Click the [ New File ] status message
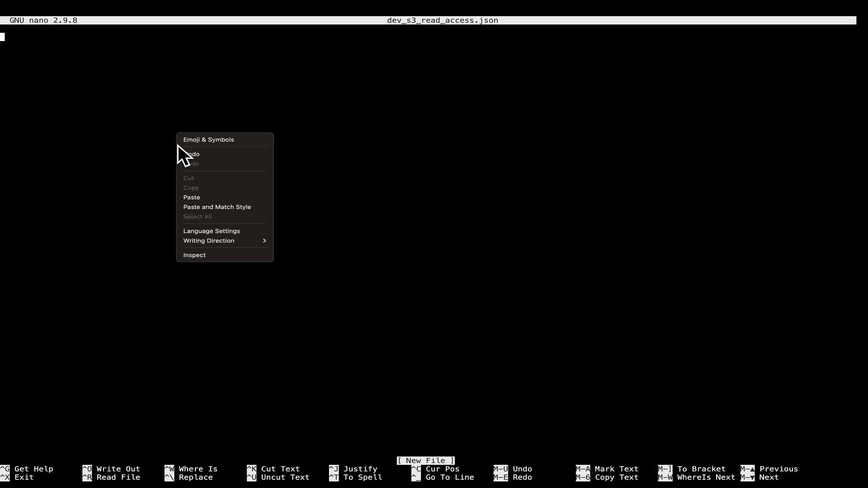 click(x=426, y=461)
